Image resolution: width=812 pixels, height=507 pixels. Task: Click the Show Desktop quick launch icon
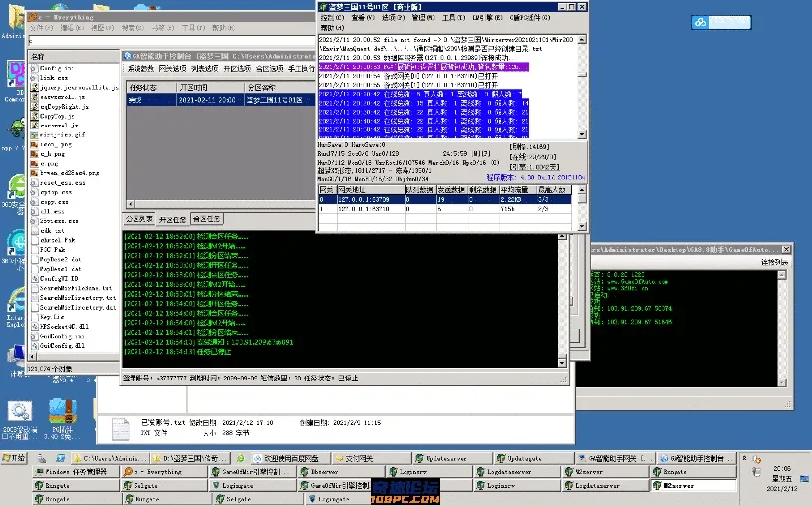tap(61, 458)
